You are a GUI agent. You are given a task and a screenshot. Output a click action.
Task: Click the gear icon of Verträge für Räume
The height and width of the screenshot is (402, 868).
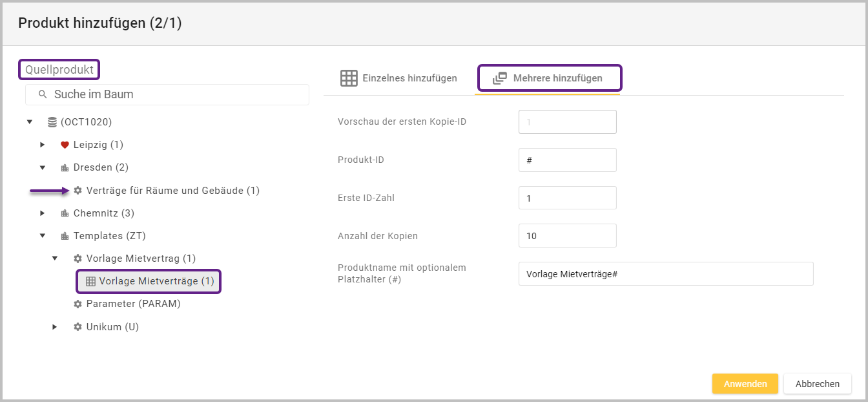[77, 191]
